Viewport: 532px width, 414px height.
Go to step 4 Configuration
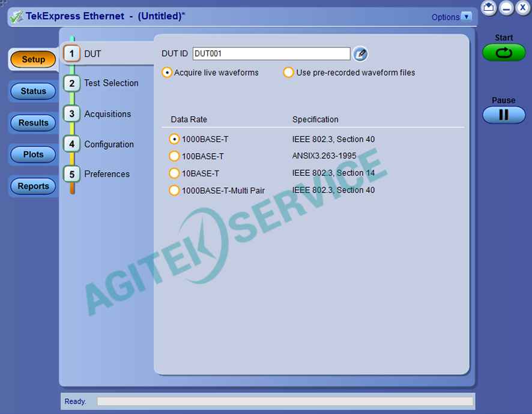(72, 144)
